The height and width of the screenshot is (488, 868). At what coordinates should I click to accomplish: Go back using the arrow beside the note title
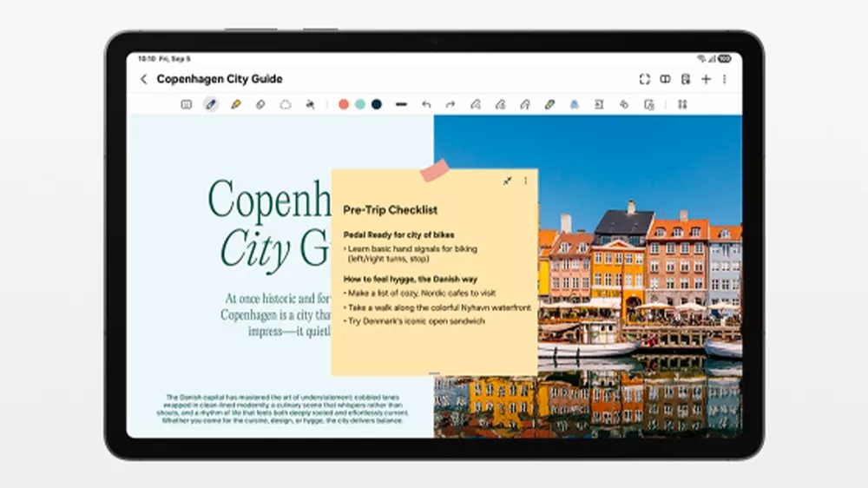click(x=144, y=79)
